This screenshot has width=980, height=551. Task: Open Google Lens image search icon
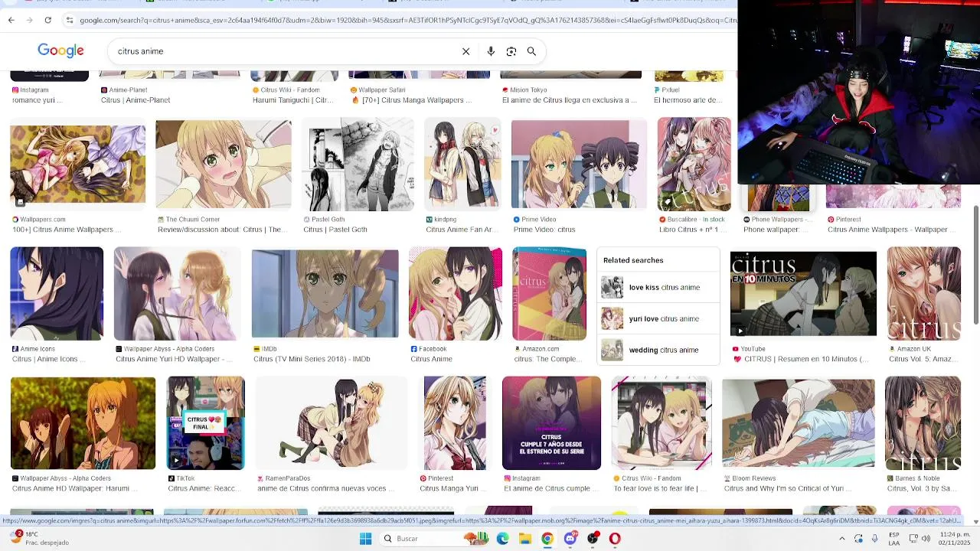click(511, 51)
